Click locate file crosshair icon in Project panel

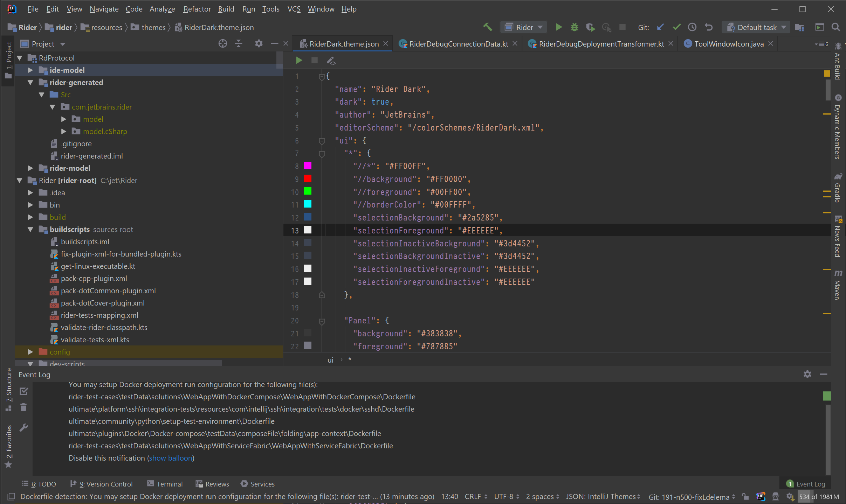click(222, 43)
